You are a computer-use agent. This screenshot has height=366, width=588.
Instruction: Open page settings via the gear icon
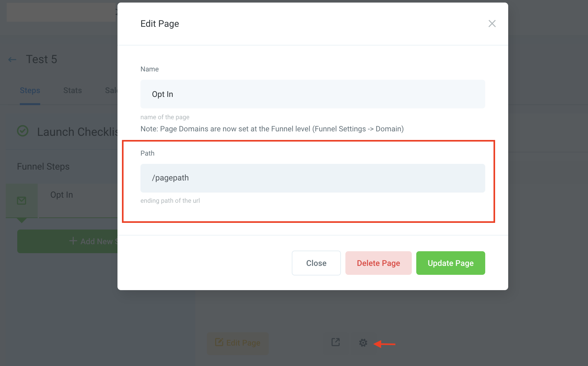pyautogui.click(x=363, y=342)
